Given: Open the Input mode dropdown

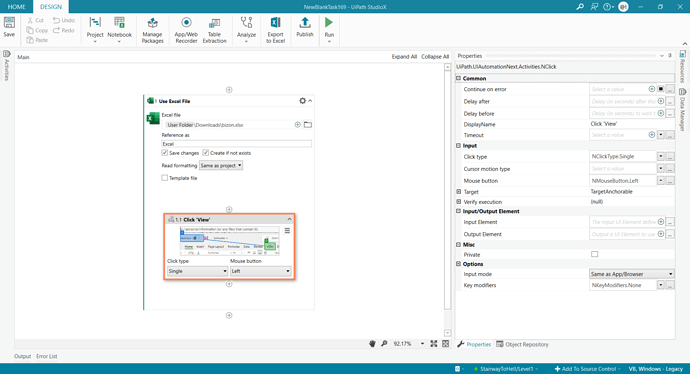Looking at the screenshot, I should click(631, 274).
